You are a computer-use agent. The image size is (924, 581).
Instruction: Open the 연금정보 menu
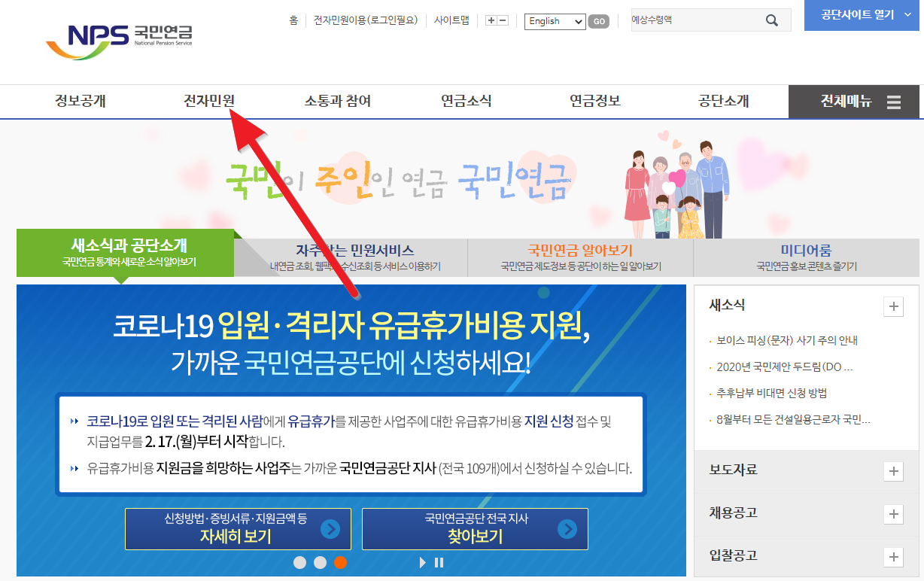click(x=595, y=102)
